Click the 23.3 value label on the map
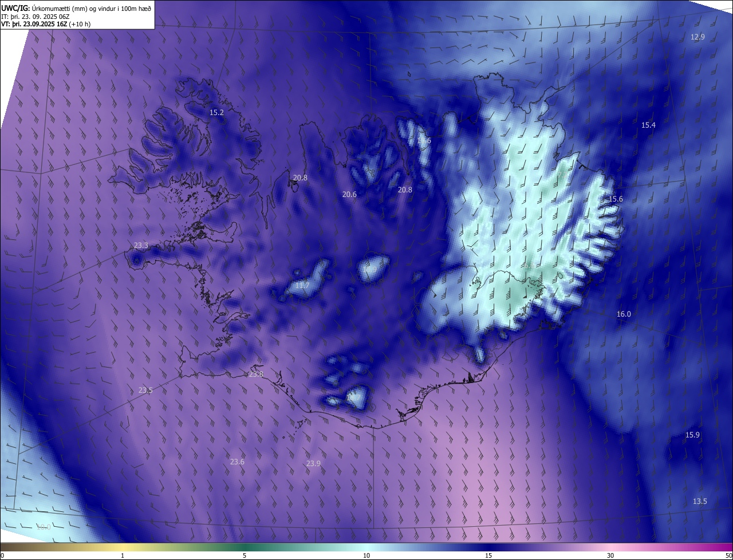 coord(141,245)
